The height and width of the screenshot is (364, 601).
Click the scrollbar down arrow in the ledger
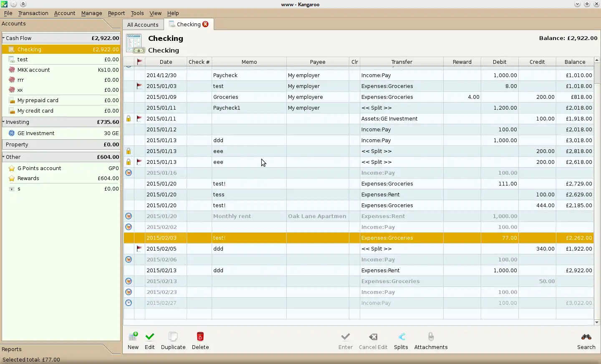[x=597, y=322]
